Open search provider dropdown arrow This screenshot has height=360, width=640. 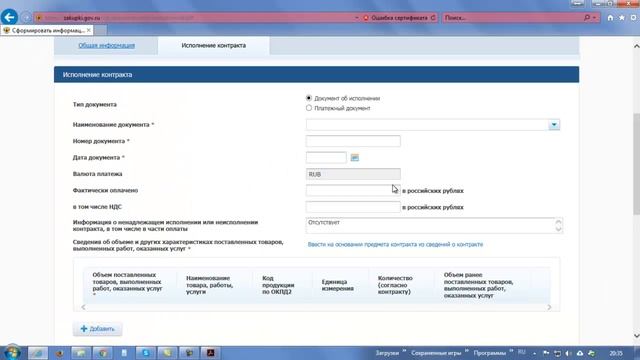pyautogui.click(x=594, y=18)
